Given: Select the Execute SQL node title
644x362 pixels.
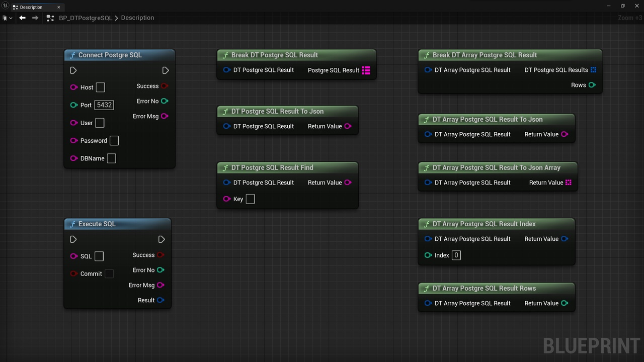Looking at the screenshot, I should click(97, 224).
